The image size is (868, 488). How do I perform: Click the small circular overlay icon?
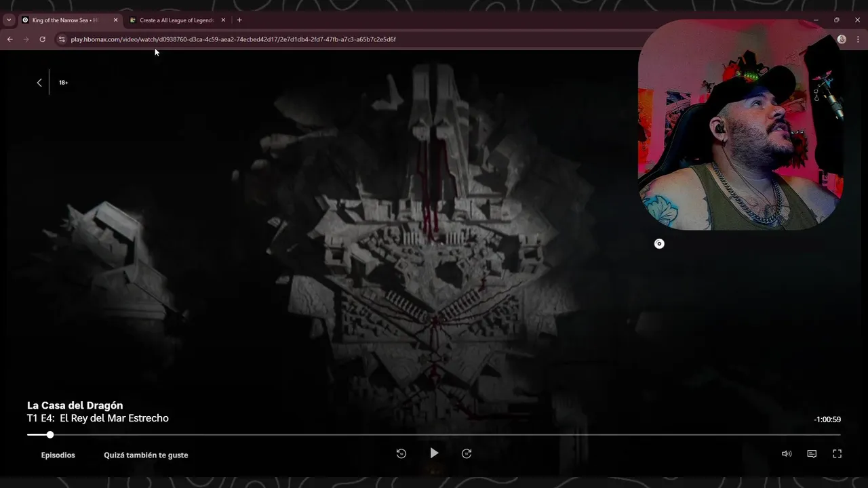coord(659,244)
